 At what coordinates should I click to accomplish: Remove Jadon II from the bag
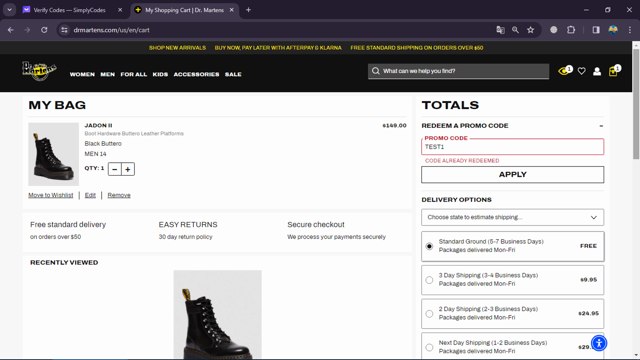(119, 195)
